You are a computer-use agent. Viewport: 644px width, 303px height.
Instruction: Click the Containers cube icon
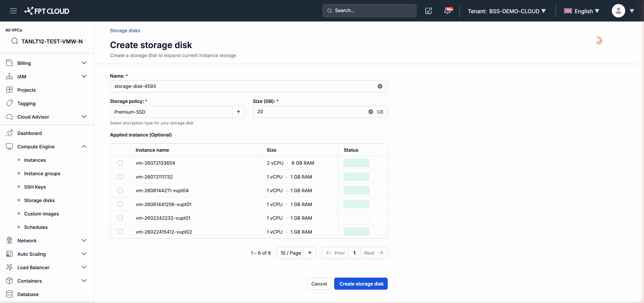(9, 280)
